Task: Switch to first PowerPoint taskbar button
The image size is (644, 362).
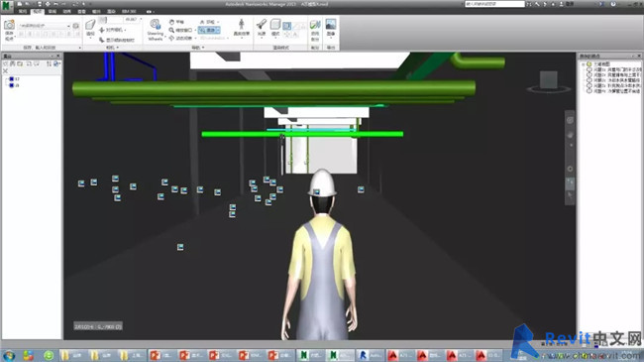Action: (161, 355)
